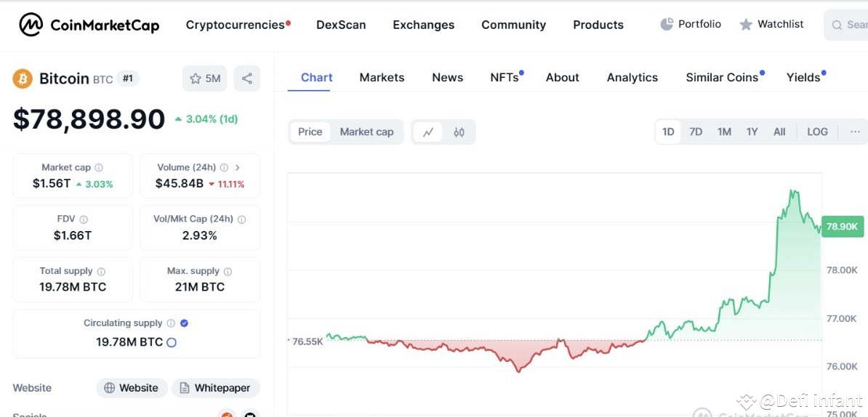Show Circulating supply info icon
868x417 pixels.
[171, 323]
